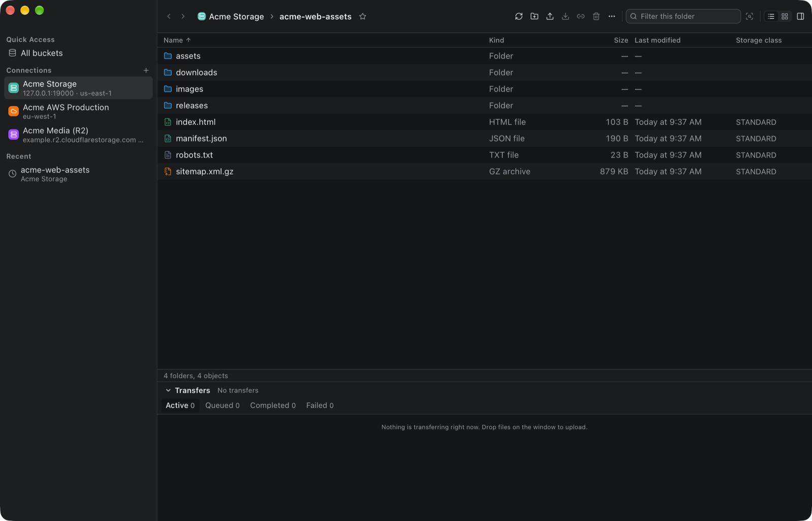This screenshot has height=521, width=812.
Task: Select the images folder row
Action: [484, 89]
